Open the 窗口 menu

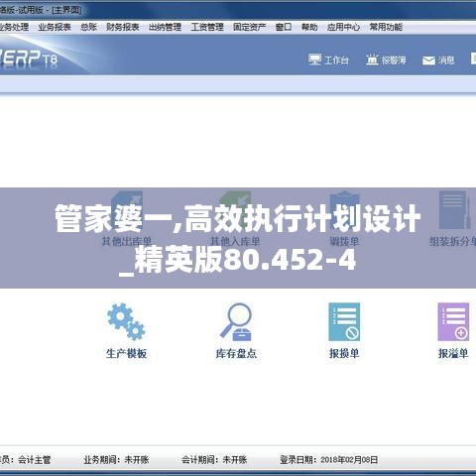(284, 27)
